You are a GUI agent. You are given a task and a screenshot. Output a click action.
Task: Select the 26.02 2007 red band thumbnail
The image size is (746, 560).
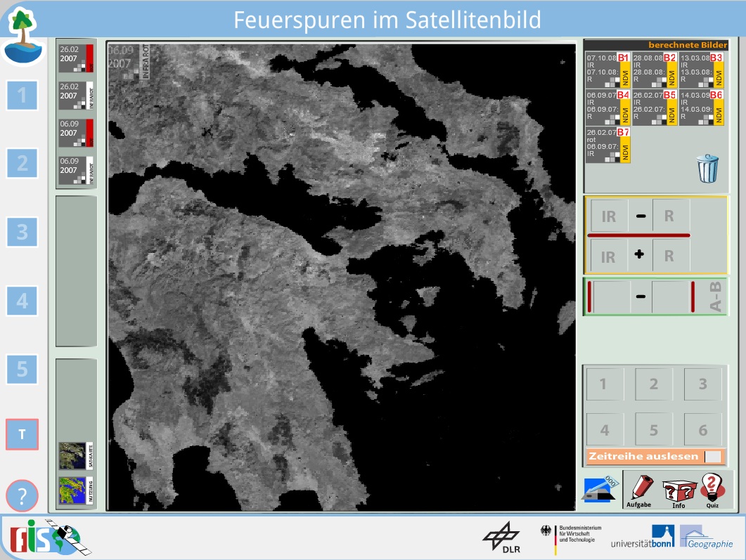(x=76, y=58)
